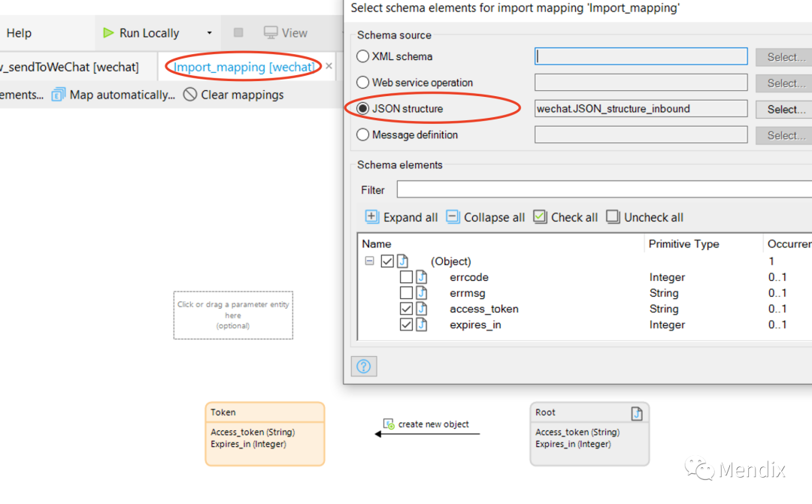Click the View monitor icon

point(271,32)
